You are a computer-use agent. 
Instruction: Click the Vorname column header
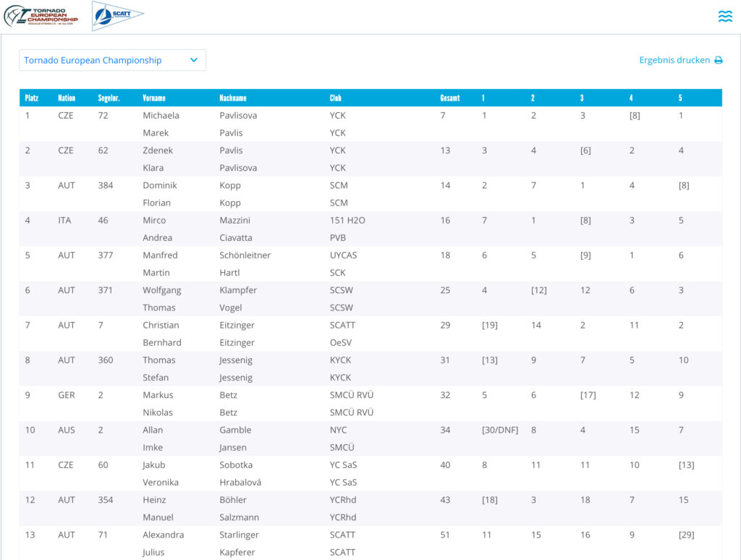[x=154, y=98]
